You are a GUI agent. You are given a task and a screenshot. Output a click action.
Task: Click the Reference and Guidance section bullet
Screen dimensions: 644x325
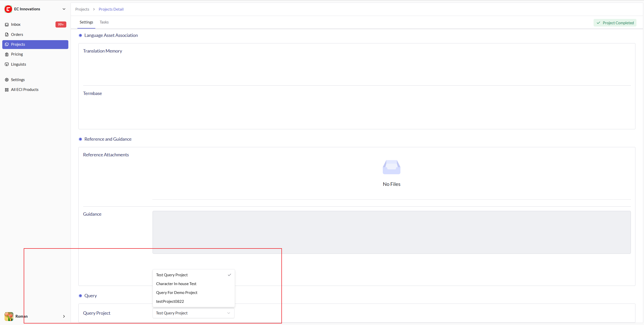(80, 139)
